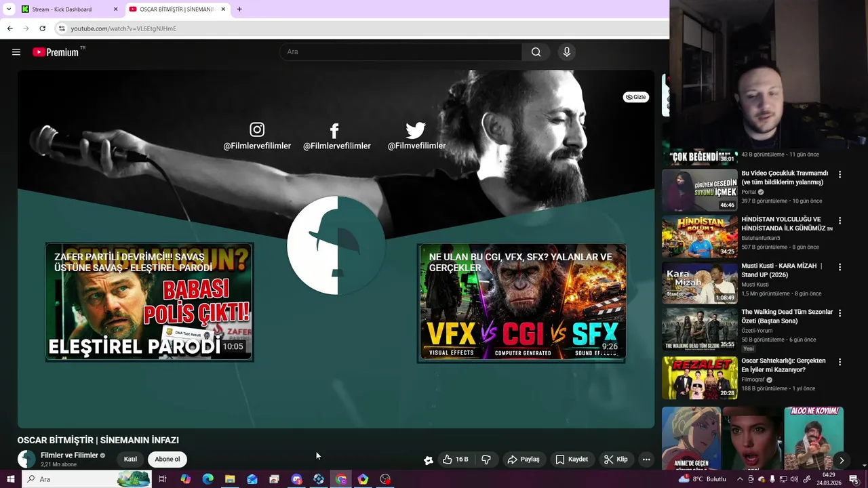The width and height of the screenshot is (868, 488).
Task: Open options menu for Oscar Sahtekarlığı video
Action: click(840, 362)
